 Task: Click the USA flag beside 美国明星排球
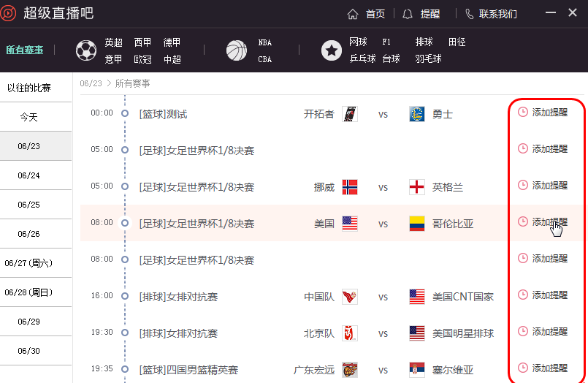pyautogui.click(x=416, y=333)
